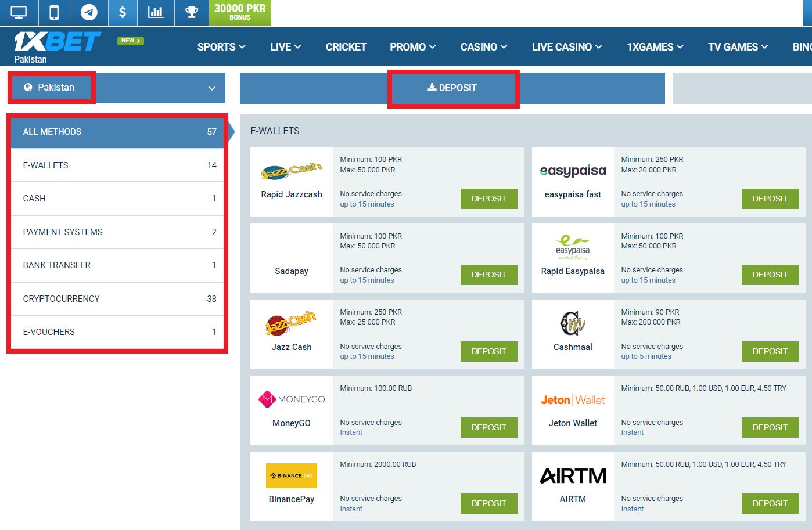Click DEPOSIT for Rapid Easypaisa
Screen dimensions: 812x530
pos(770,275)
